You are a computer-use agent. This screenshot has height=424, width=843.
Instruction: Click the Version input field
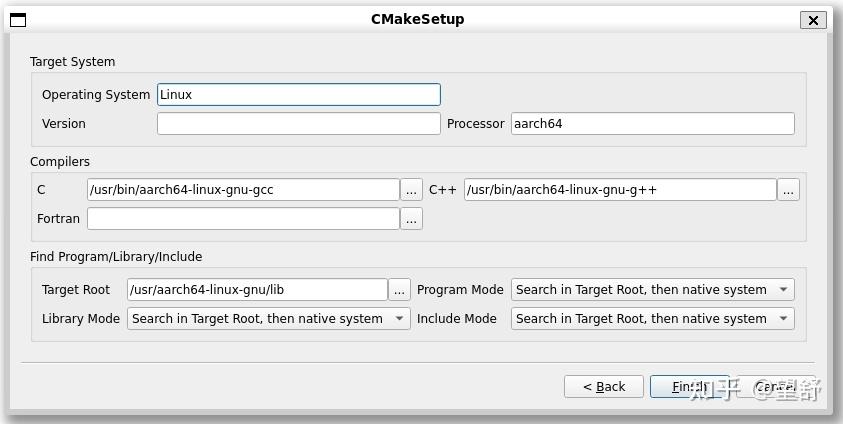[x=298, y=124]
